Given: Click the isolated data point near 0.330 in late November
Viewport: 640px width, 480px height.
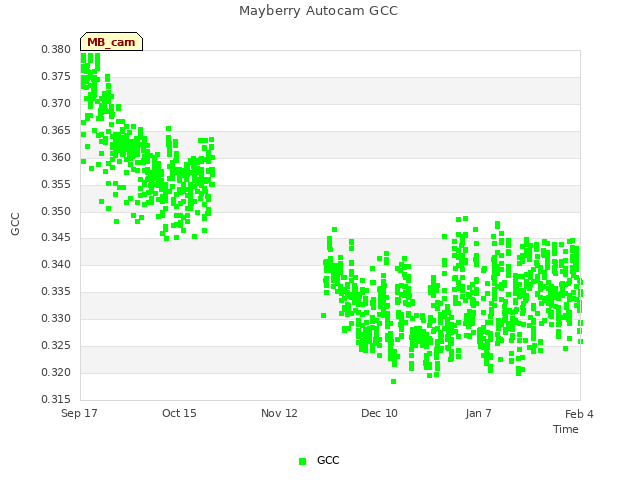Looking at the screenshot, I should pyautogui.click(x=324, y=316).
